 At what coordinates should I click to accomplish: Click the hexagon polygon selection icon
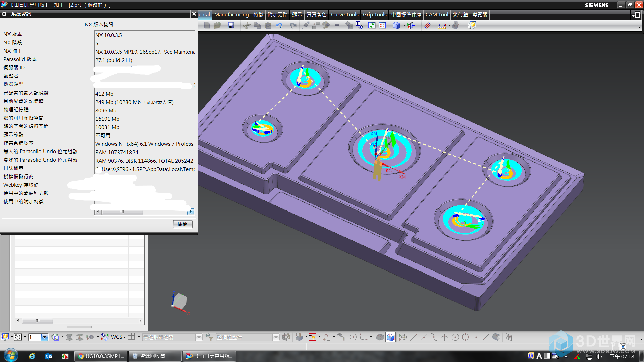[x=353, y=337]
